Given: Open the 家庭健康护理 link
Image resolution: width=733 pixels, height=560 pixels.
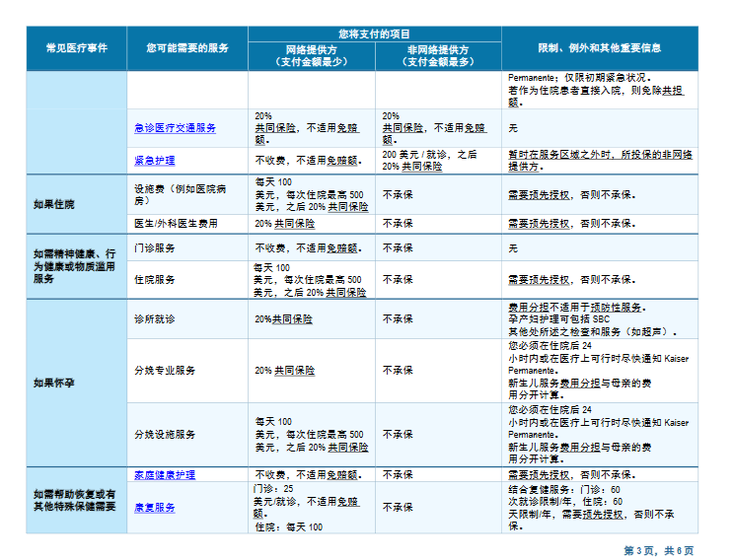Looking at the screenshot, I should click(x=165, y=474).
